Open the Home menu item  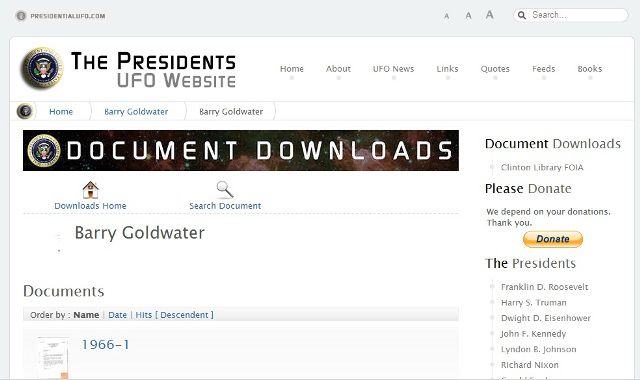point(292,69)
